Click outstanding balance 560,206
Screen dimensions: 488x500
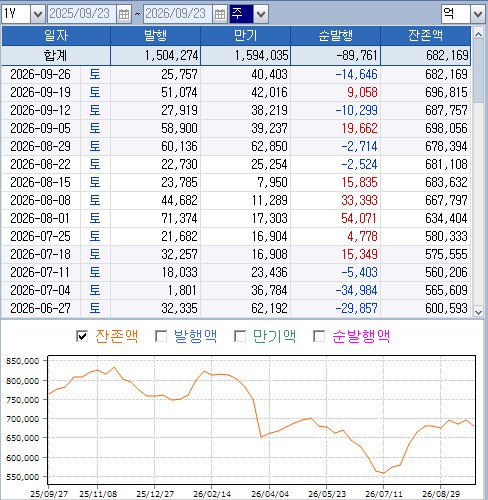[446, 272]
